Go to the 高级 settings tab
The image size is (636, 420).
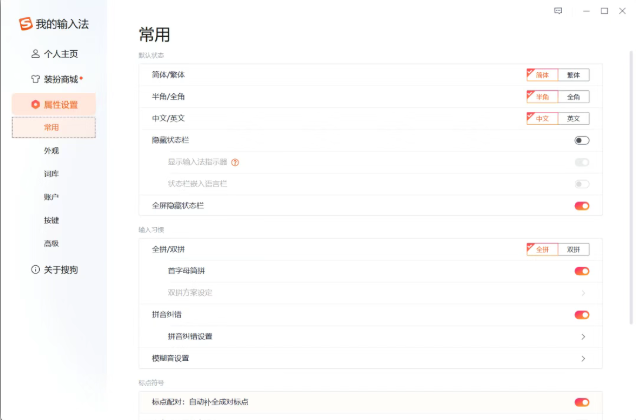coord(52,243)
